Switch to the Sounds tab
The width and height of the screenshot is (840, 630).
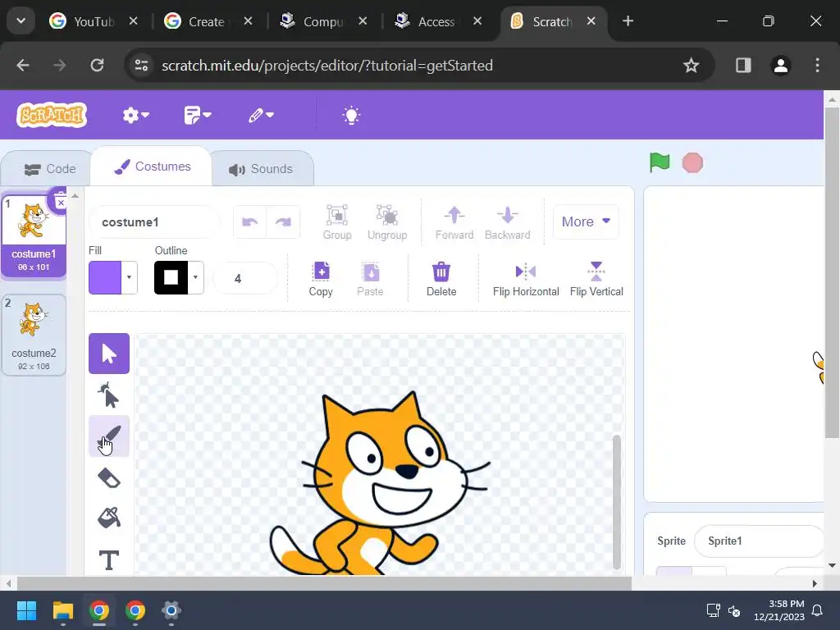tap(262, 169)
